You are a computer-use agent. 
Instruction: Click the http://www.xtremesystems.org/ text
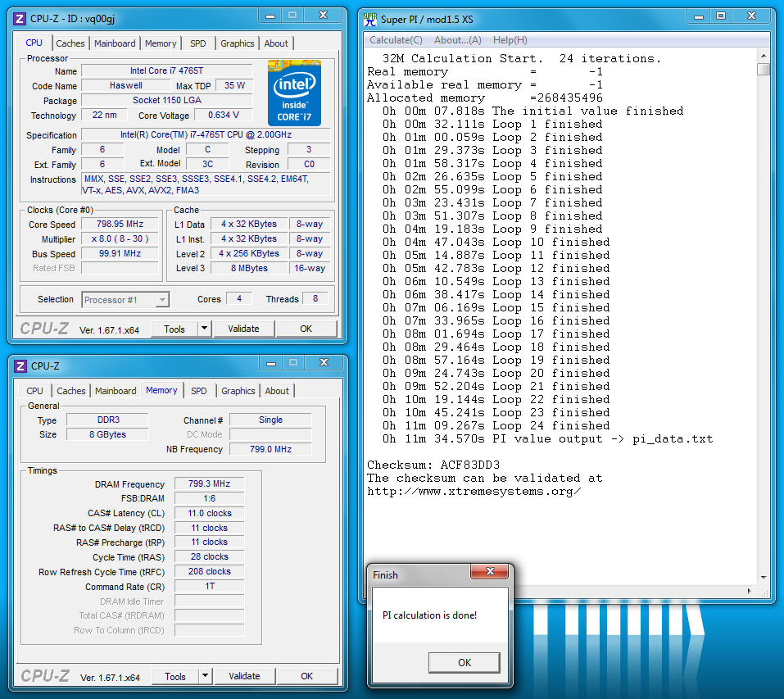[474, 492]
